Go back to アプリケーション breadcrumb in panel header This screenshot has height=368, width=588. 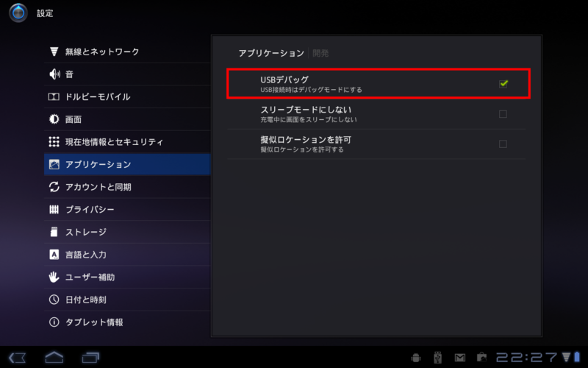click(271, 53)
